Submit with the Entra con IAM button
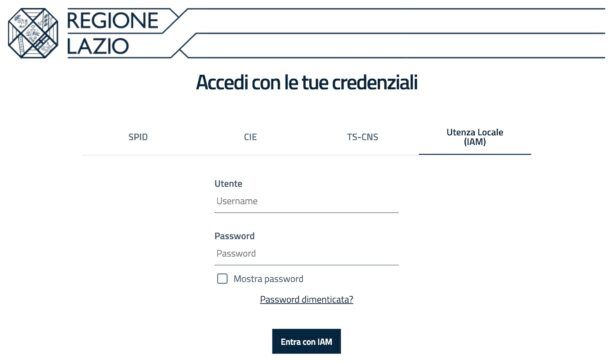 307,341
